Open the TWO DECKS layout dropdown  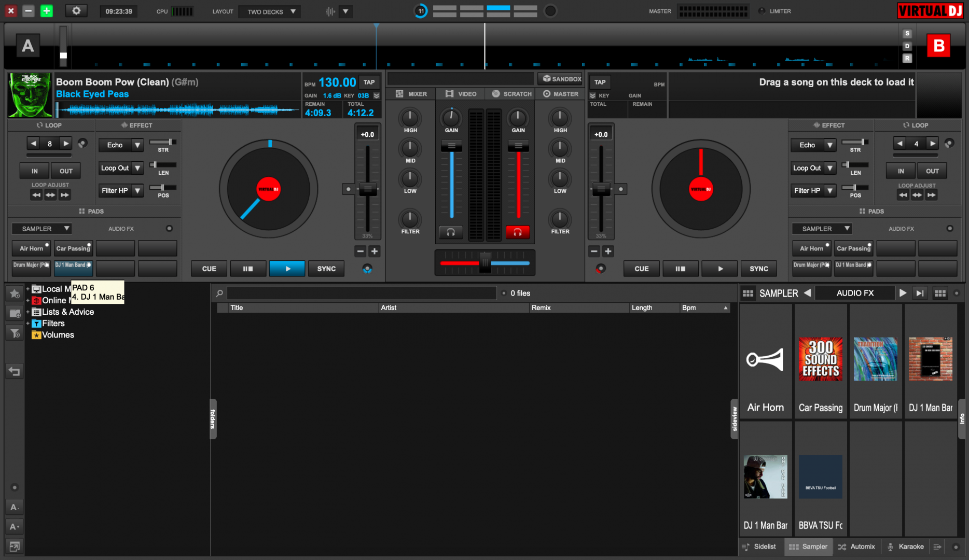coord(270,11)
